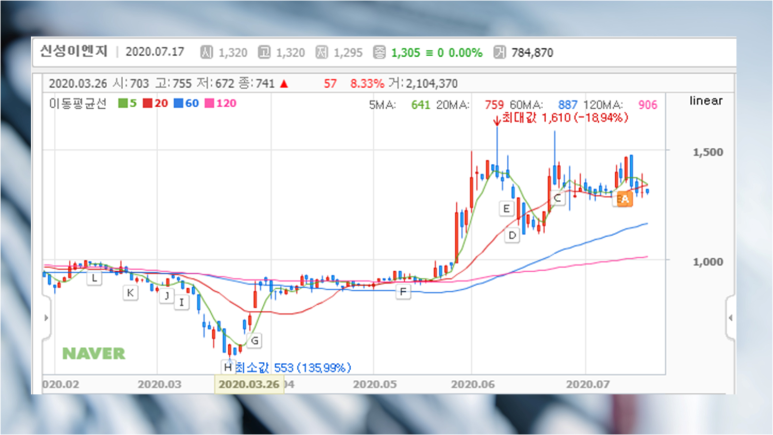This screenshot has width=773, height=435.
Task: Click chart marker J
Action: [167, 296]
